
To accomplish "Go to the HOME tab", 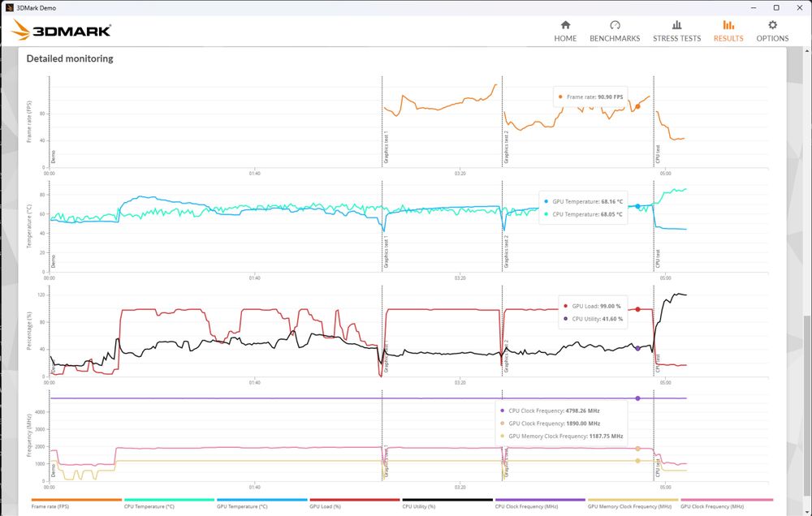I will click(x=565, y=32).
